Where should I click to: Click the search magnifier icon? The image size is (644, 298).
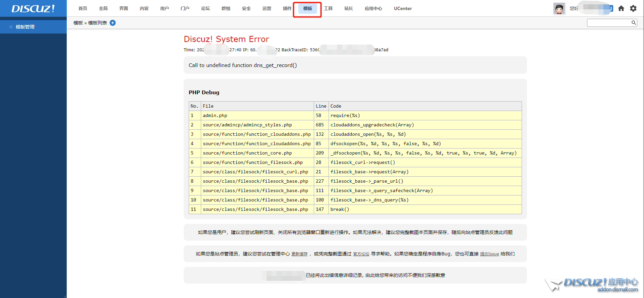pyautogui.click(x=634, y=23)
